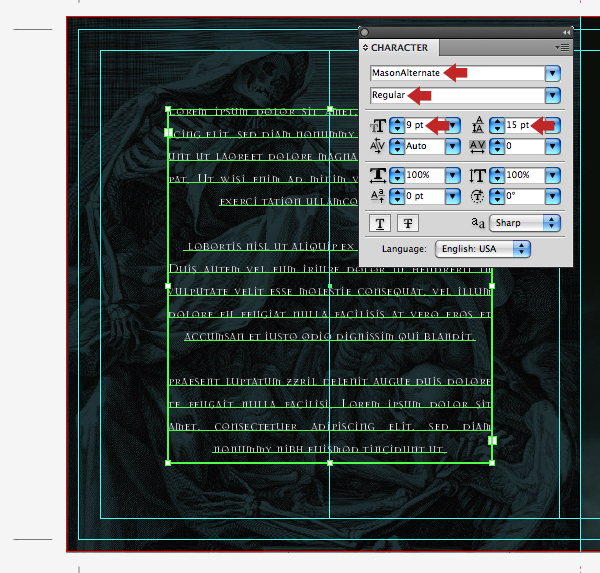The height and width of the screenshot is (573, 600).
Task: Click the 9 pt font size value
Action: tap(415, 125)
